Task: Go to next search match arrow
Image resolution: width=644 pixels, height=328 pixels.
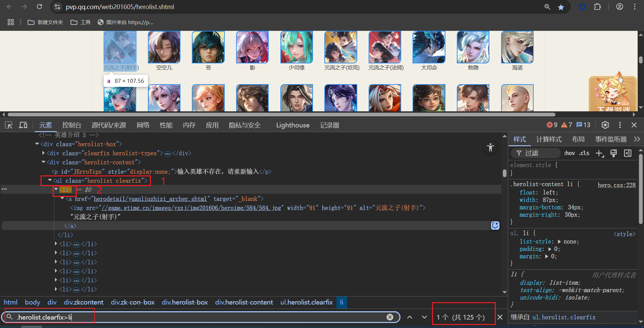Action: click(424, 317)
